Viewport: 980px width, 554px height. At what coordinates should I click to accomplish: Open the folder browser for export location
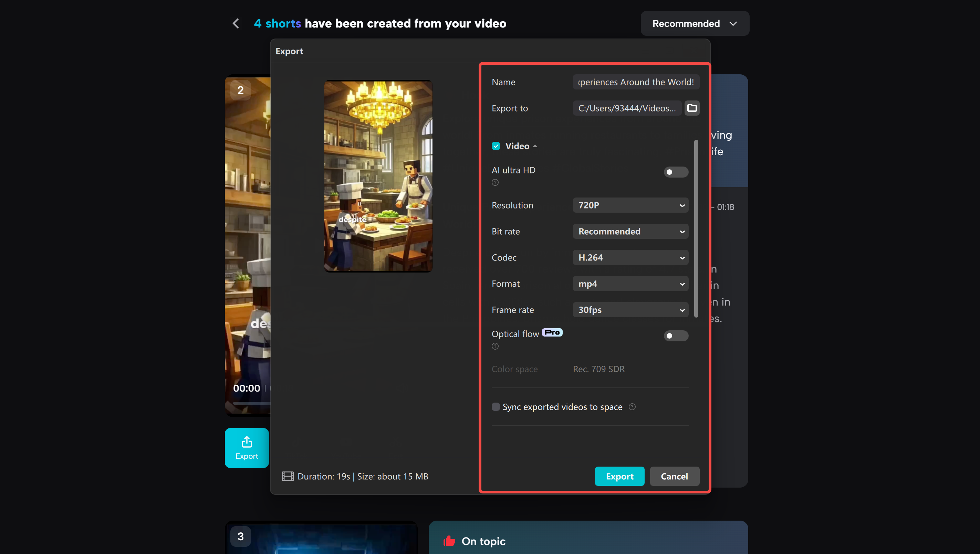(x=692, y=108)
